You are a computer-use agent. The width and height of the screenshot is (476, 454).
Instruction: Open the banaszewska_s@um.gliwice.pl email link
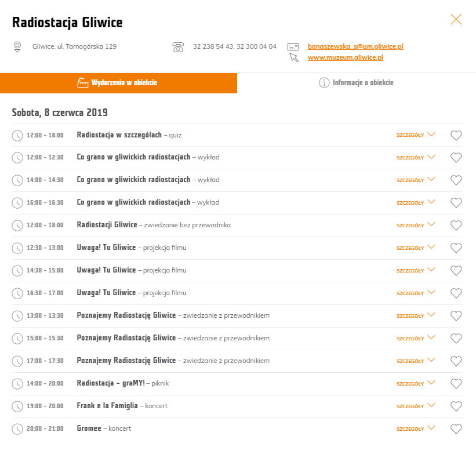(x=355, y=46)
